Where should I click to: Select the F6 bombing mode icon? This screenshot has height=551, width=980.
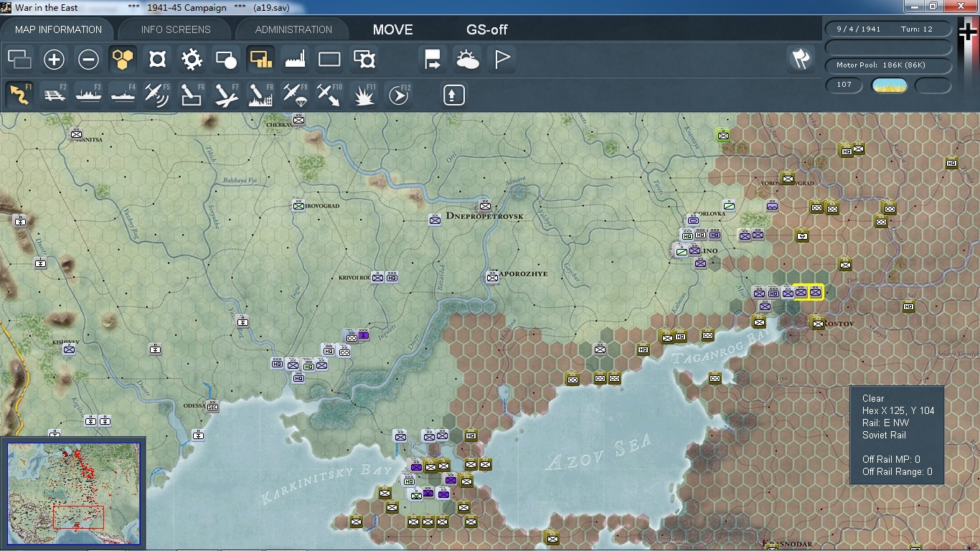tap(192, 95)
